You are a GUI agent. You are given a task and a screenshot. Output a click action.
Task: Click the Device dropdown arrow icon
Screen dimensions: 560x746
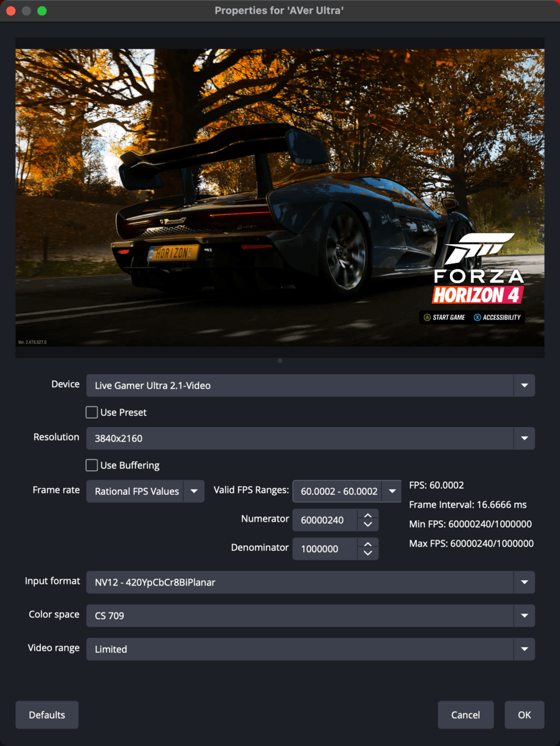tap(525, 385)
